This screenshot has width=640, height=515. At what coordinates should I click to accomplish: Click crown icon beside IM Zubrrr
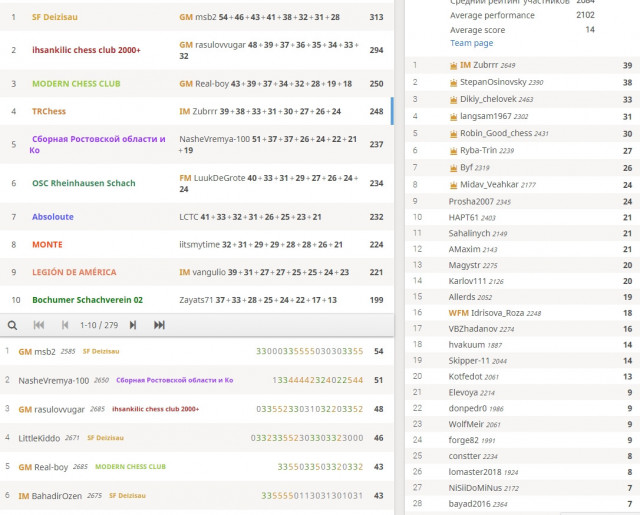[453, 66]
